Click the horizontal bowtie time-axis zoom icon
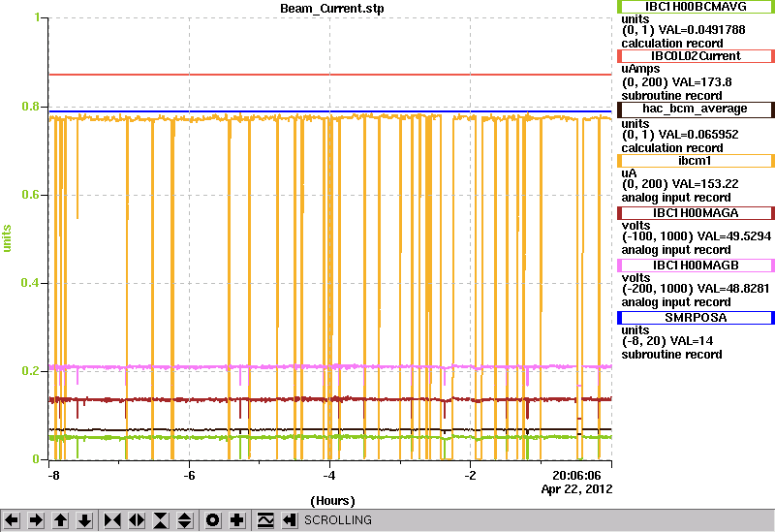Image resolution: width=775 pixels, height=532 pixels. tap(112, 520)
